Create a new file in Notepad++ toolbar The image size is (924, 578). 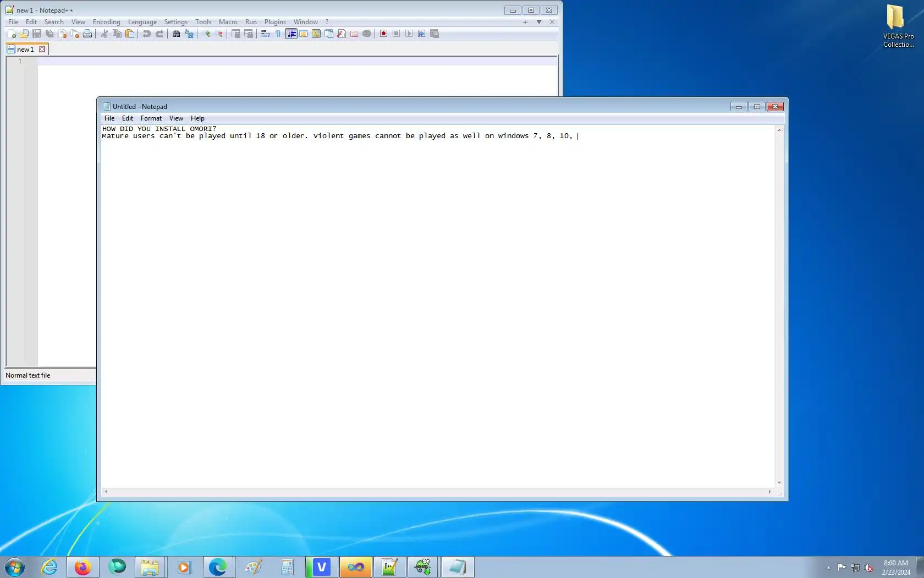12,34
